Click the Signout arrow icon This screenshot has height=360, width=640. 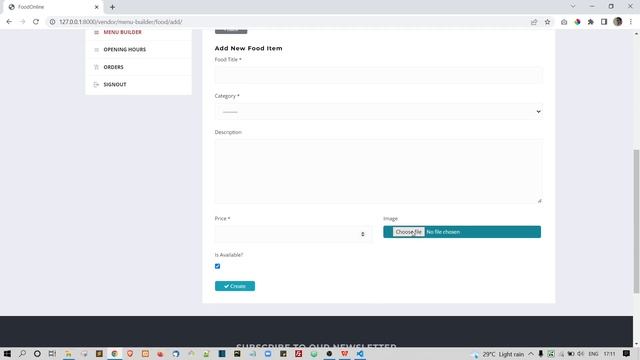(96, 84)
